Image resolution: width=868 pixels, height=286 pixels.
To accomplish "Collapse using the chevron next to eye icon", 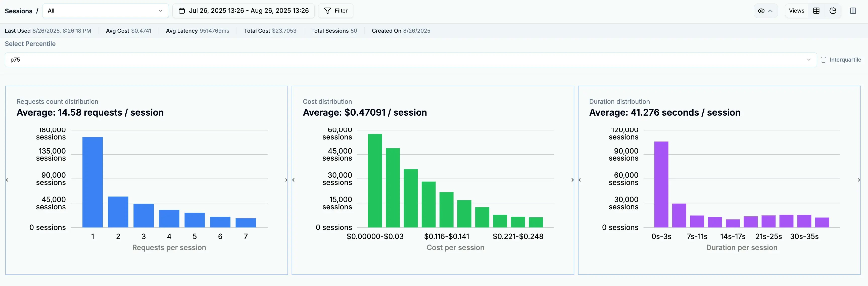I will pos(770,11).
